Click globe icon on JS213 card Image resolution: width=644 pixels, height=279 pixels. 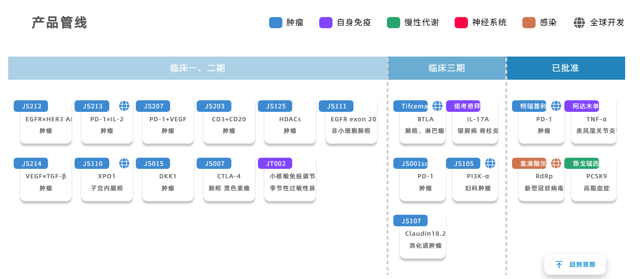tap(124, 106)
